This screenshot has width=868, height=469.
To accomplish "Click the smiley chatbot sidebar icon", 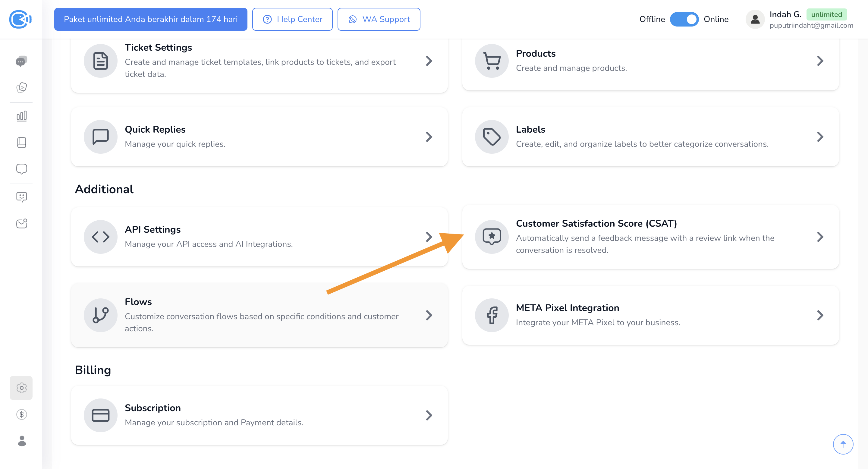I will coord(22,197).
